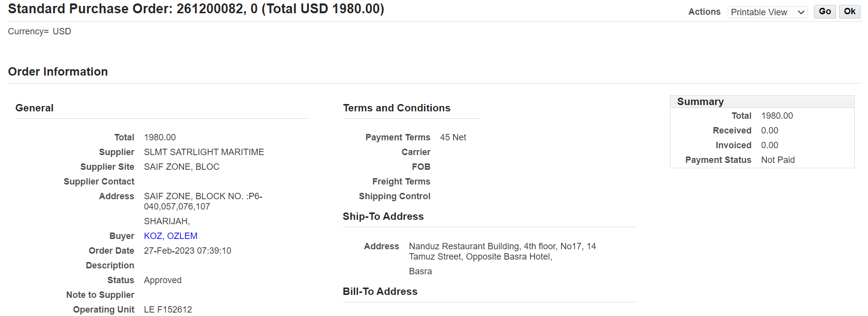868x316 pixels.
Task: Click the Nanduz Restaurant Building address text
Action: point(502,246)
